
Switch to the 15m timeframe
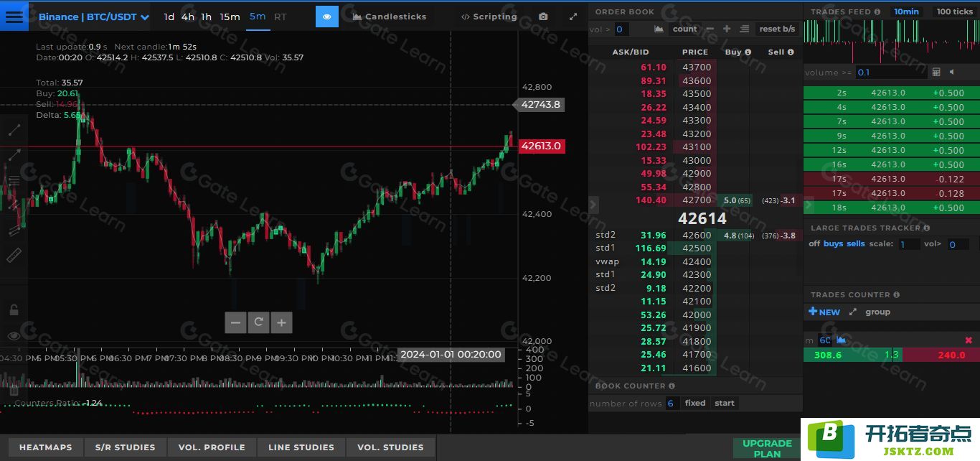[230, 17]
